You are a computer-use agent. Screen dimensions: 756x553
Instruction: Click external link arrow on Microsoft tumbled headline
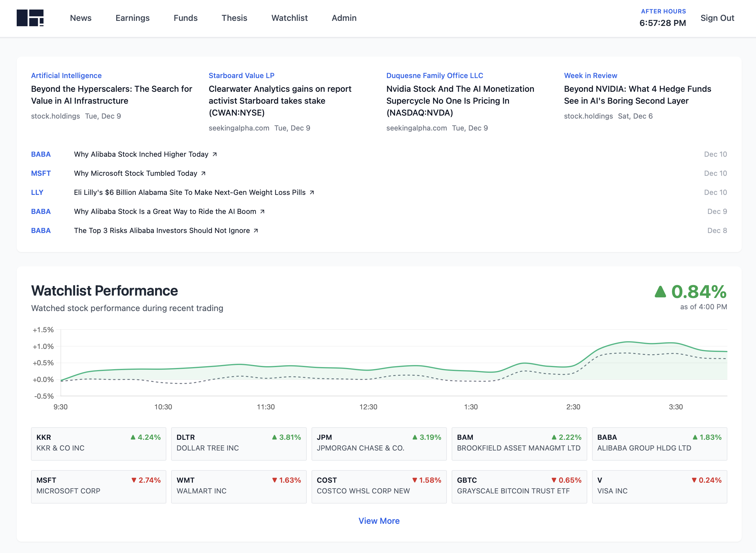coord(203,173)
